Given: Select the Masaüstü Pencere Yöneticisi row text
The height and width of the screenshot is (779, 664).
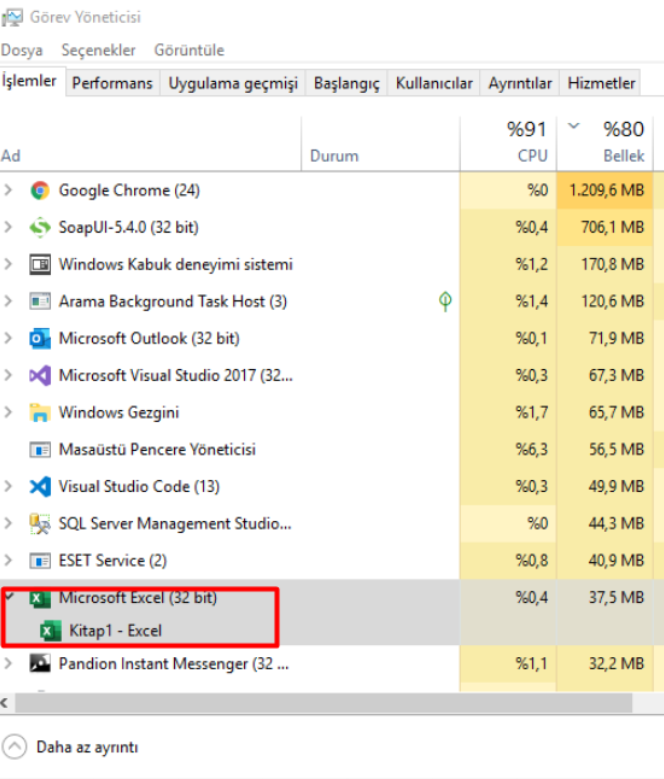Looking at the screenshot, I should 157,450.
